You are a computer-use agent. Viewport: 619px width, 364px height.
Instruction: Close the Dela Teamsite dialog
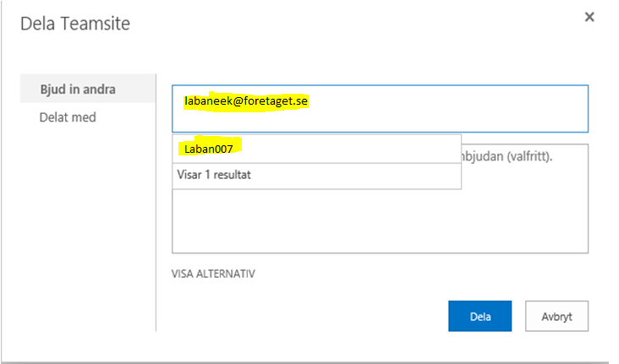point(589,17)
